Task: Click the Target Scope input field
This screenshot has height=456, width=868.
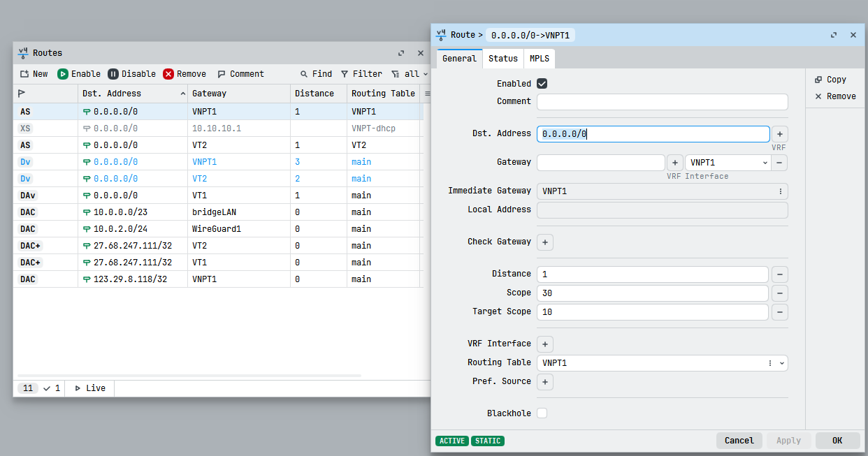Action: point(653,312)
